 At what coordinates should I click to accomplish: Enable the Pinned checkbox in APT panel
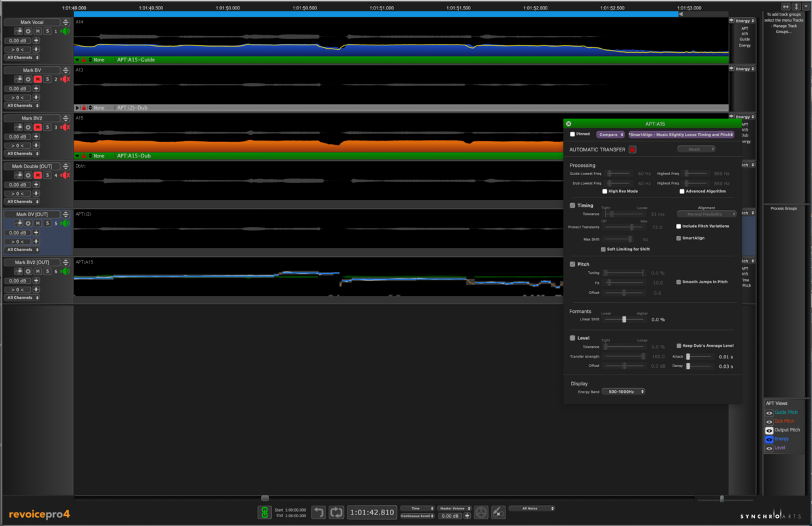point(572,134)
